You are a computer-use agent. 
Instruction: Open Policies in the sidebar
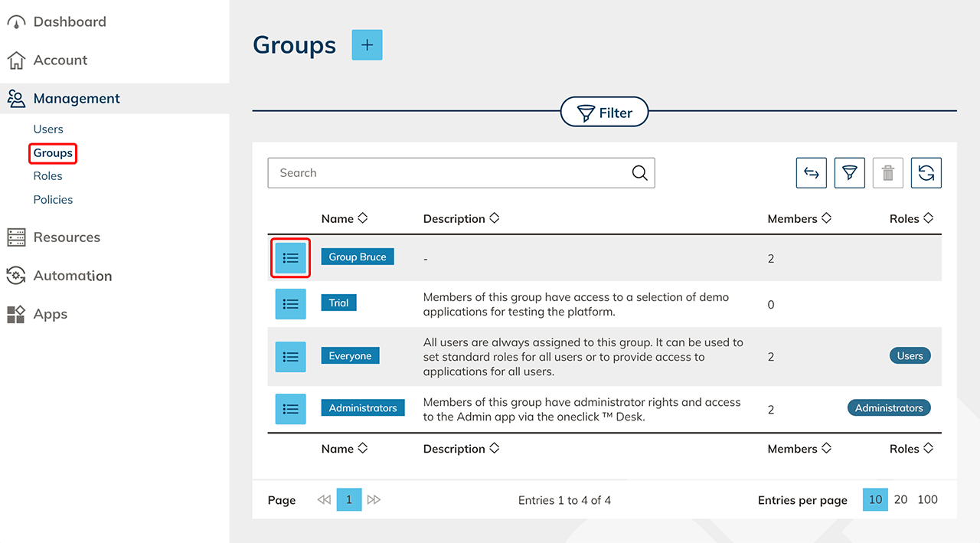[x=53, y=199]
